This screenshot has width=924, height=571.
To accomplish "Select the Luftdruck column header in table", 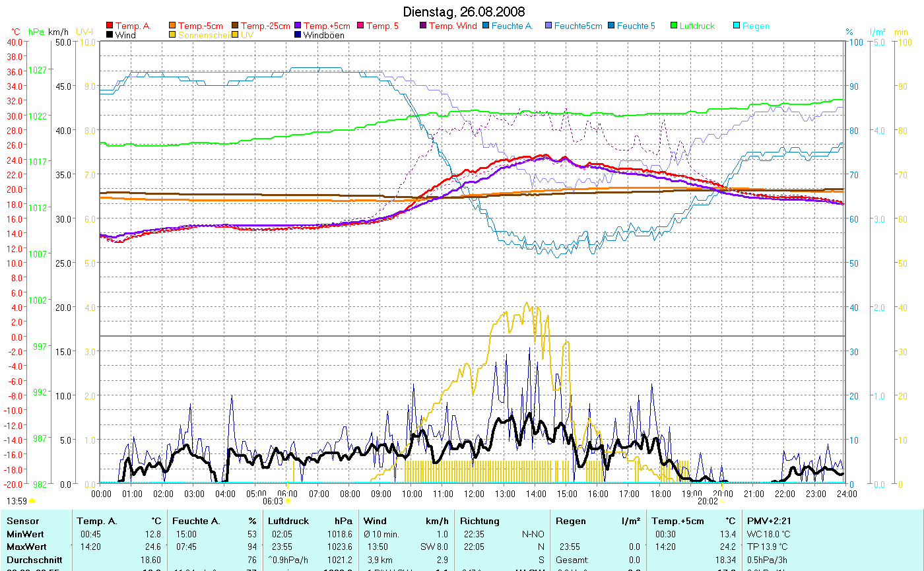I will 287,521.
